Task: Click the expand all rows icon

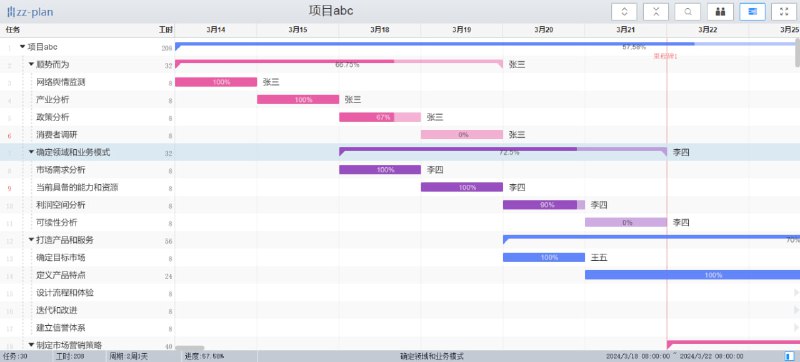Action: click(624, 12)
